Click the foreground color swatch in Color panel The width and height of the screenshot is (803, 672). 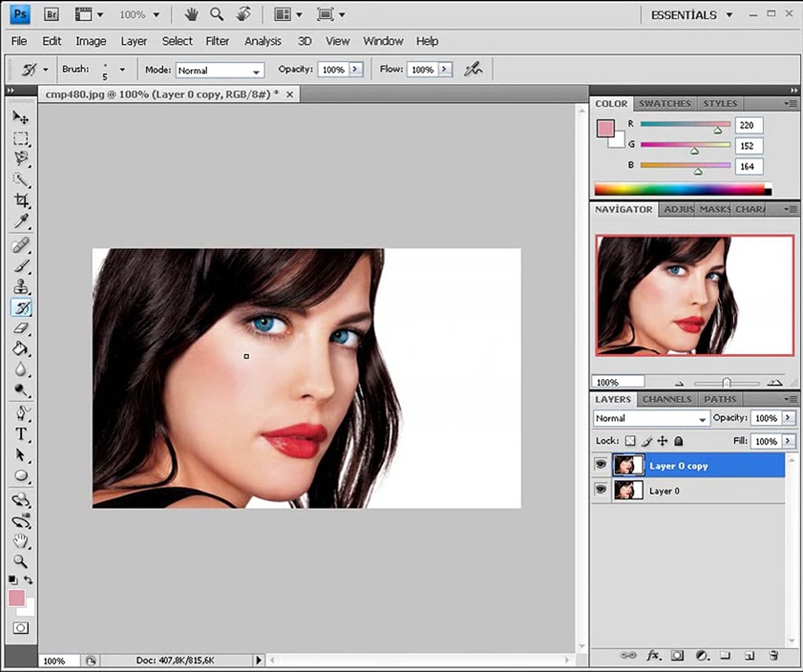point(605,128)
